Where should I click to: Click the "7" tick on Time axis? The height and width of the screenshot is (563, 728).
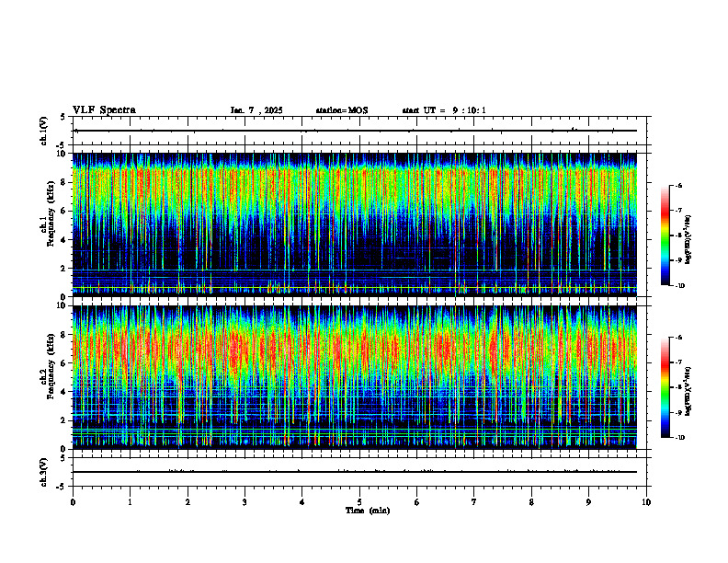pyautogui.click(x=474, y=502)
